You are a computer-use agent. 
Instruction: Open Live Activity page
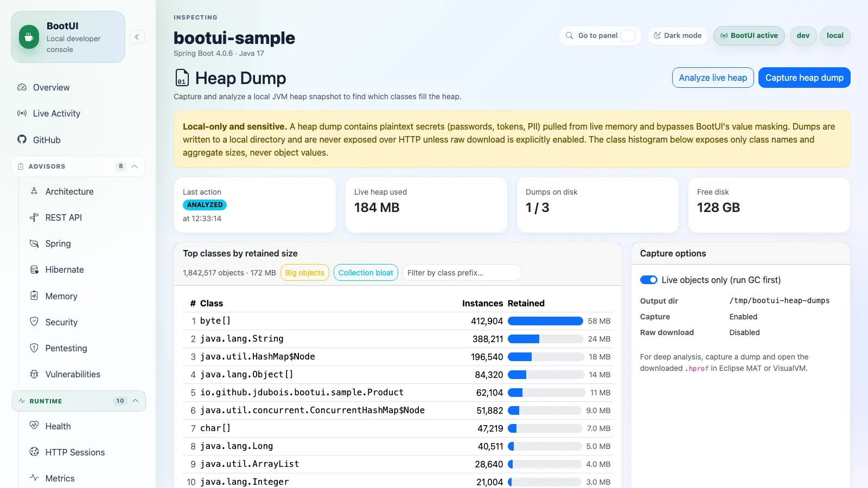pos(78,113)
